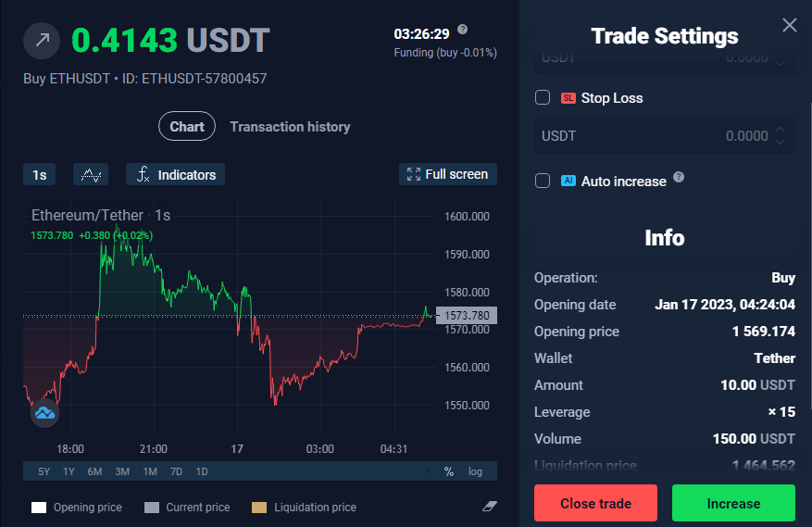Expand chart to Full screen
Image resolution: width=812 pixels, height=527 pixels.
[448, 174]
